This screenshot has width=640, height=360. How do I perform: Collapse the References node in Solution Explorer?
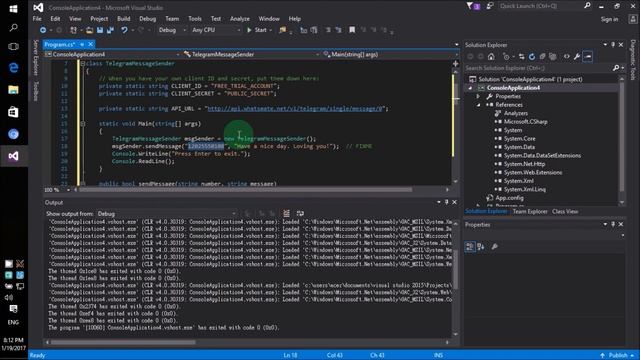click(478, 105)
